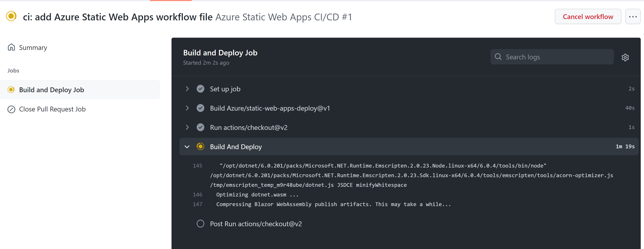
Task: Click the success checkmark icon on Set up job
Action: (x=200, y=88)
